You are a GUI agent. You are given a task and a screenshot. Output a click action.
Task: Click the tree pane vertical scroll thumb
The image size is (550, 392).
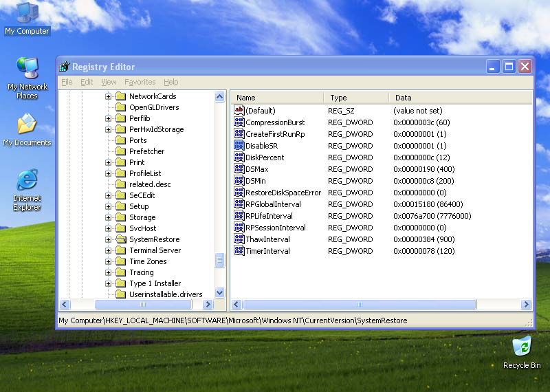click(x=219, y=260)
